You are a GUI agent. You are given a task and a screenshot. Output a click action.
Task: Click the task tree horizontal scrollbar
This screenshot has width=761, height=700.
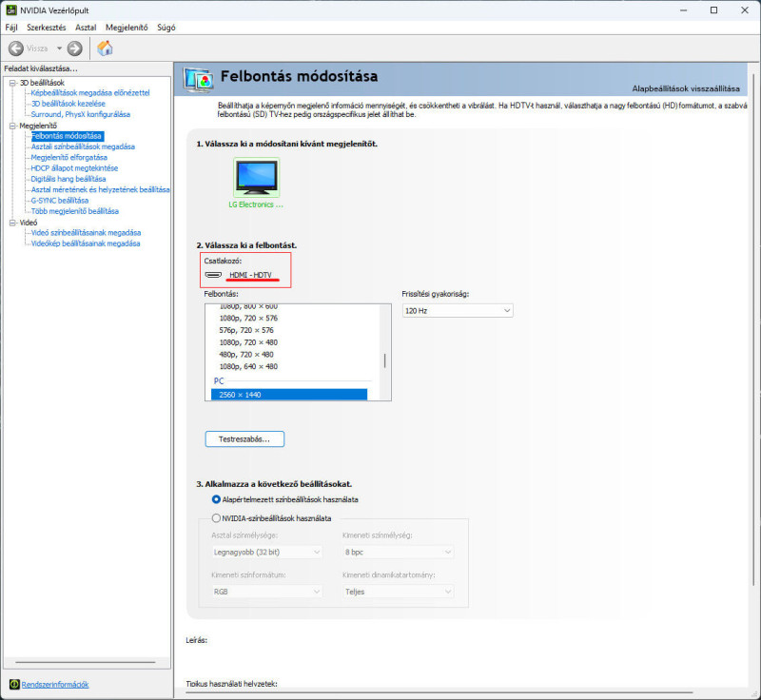pyautogui.click(x=86, y=662)
